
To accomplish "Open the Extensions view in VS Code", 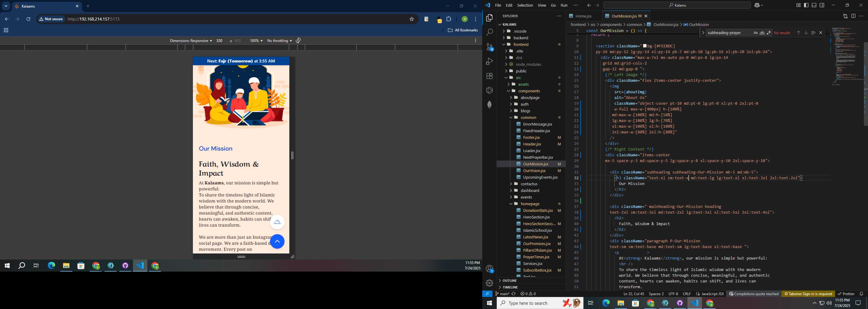I will click(489, 76).
